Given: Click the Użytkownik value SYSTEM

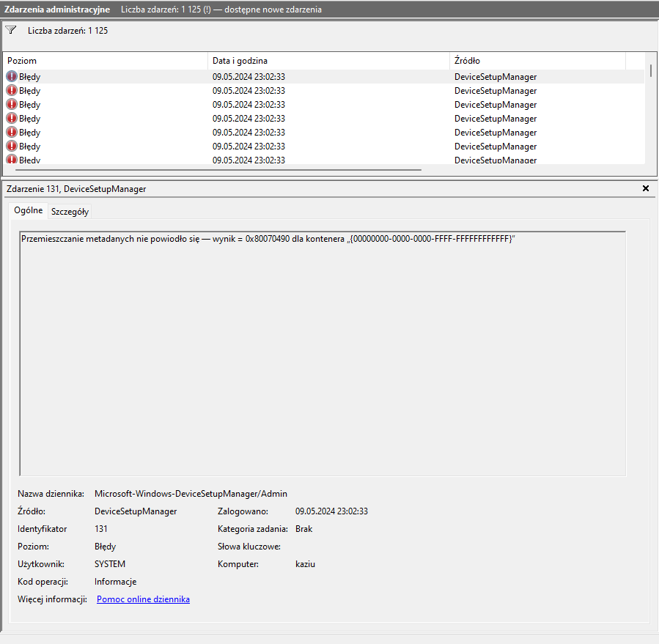Looking at the screenshot, I should (110, 563).
